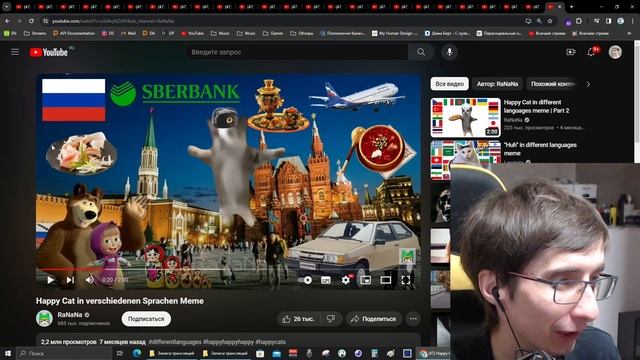Click hashtag #differentlanguages
The width and height of the screenshot is (640, 360).
click(x=175, y=342)
